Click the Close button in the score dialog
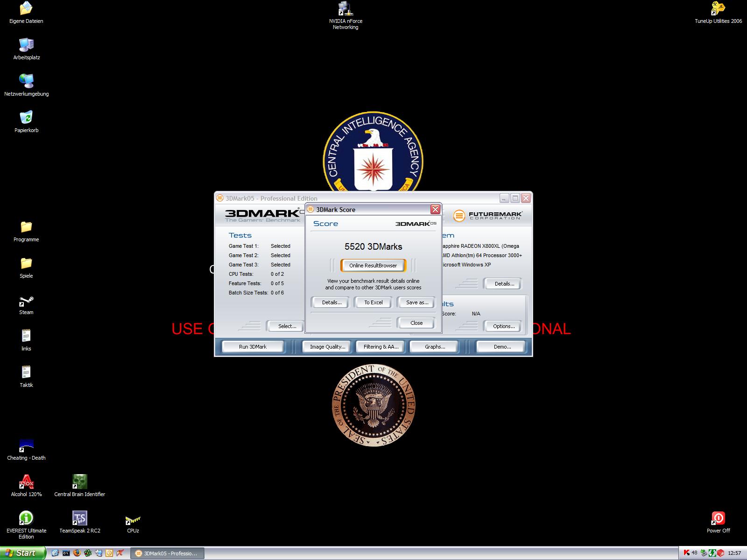The height and width of the screenshot is (560, 747). (416, 323)
